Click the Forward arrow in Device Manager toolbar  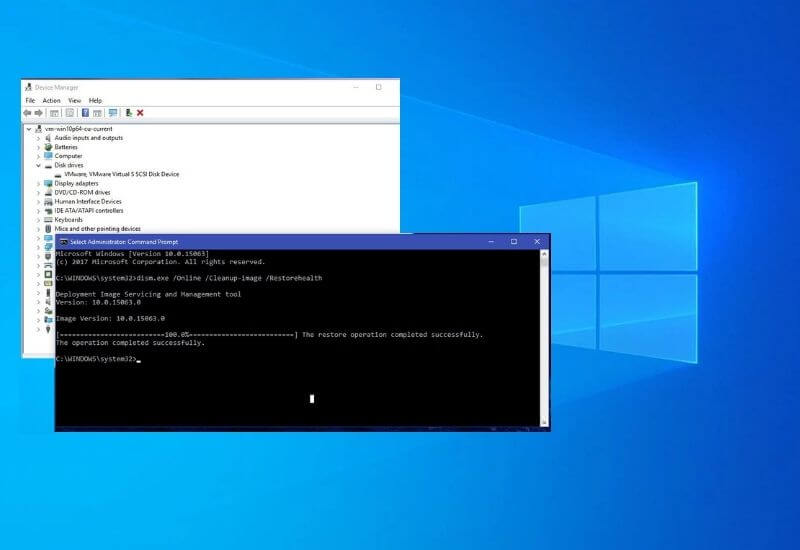click(38, 113)
